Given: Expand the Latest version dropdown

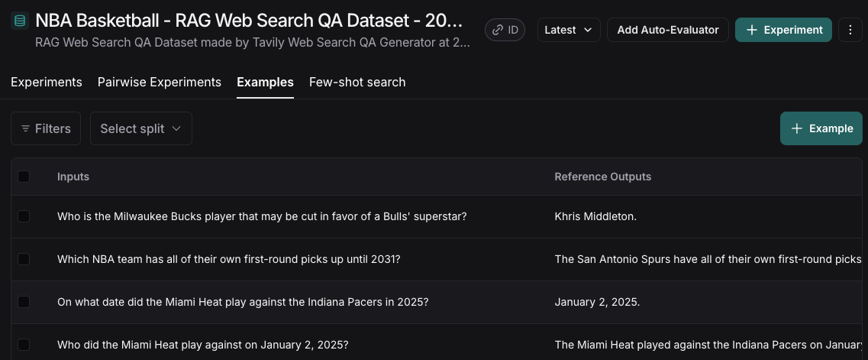Looking at the screenshot, I should tap(569, 30).
